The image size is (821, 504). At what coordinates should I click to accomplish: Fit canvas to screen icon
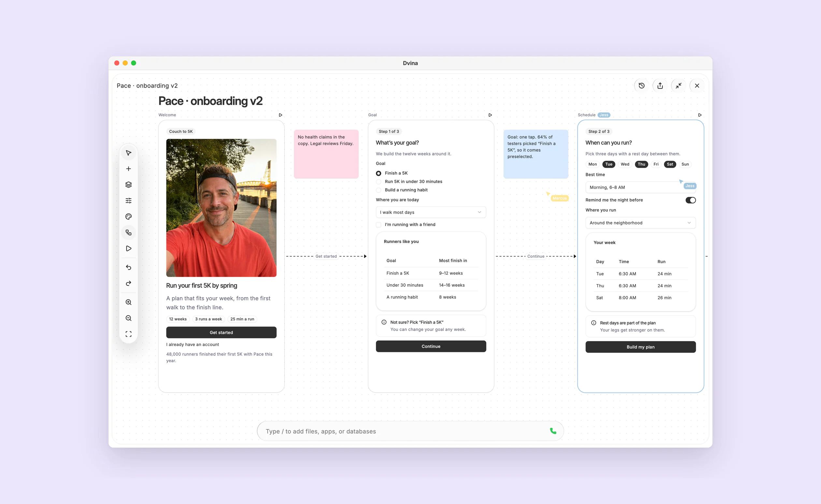(128, 334)
